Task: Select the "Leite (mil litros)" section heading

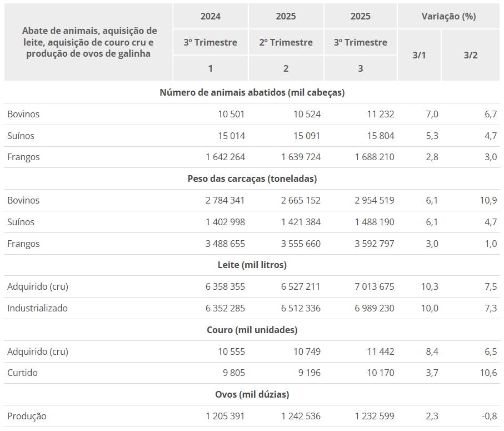Action: coord(252,265)
